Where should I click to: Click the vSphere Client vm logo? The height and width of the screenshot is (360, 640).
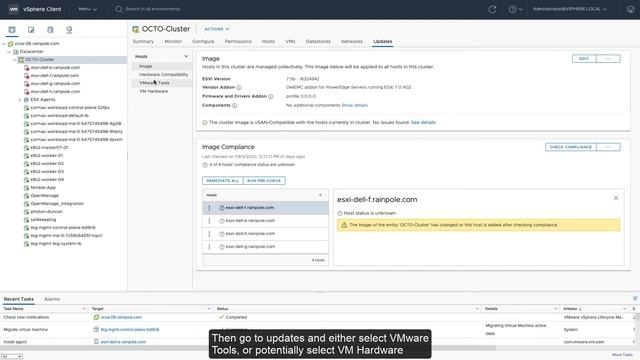coord(13,9)
